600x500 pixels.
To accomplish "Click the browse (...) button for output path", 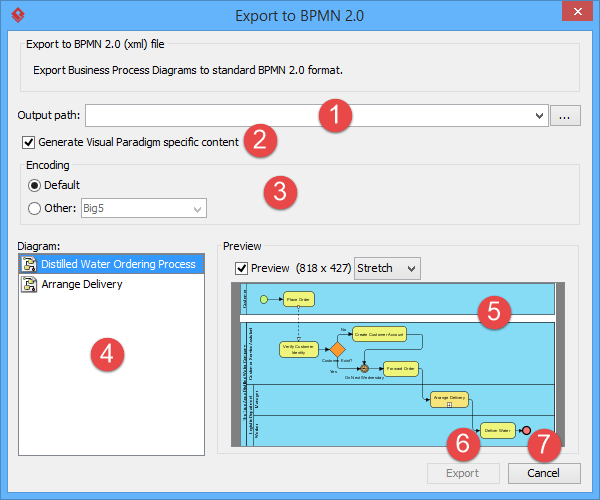I will pos(565,116).
